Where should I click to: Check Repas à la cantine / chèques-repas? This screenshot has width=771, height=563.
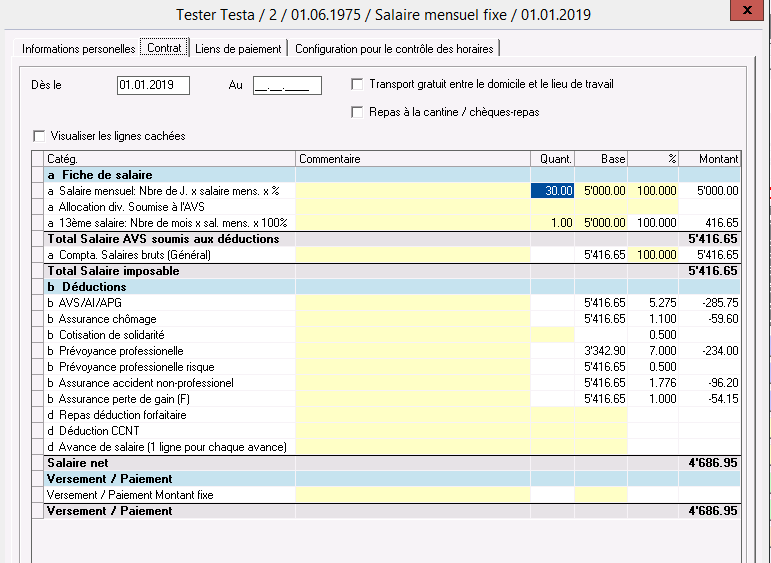click(x=358, y=112)
